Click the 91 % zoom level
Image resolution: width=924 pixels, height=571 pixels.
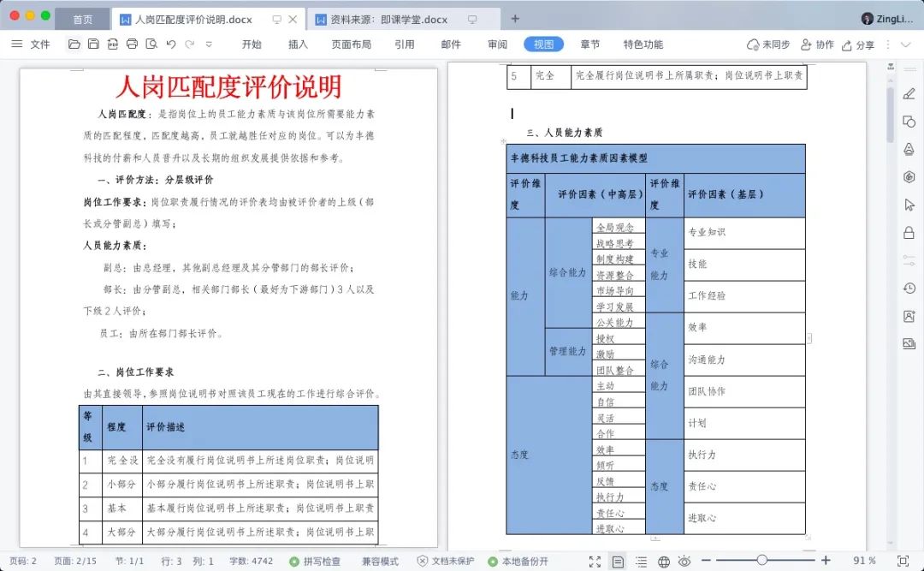864,561
